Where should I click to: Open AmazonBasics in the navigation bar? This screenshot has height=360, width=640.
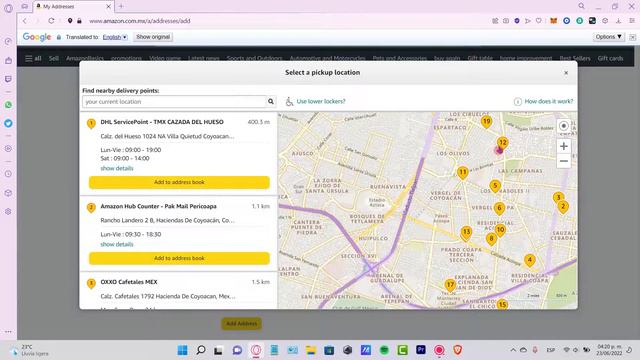84,58
